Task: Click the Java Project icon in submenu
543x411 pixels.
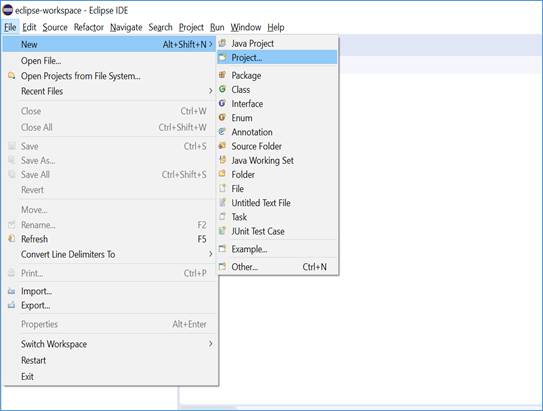Action: 222,43
